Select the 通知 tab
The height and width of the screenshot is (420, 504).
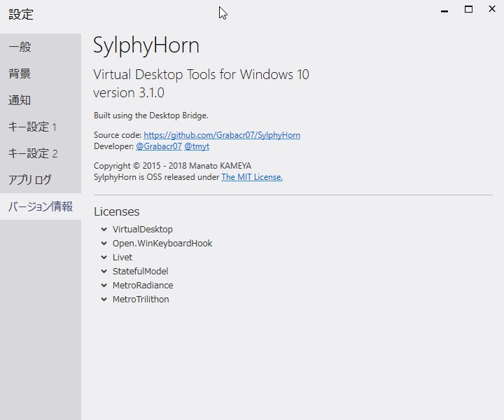tap(41, 100)
